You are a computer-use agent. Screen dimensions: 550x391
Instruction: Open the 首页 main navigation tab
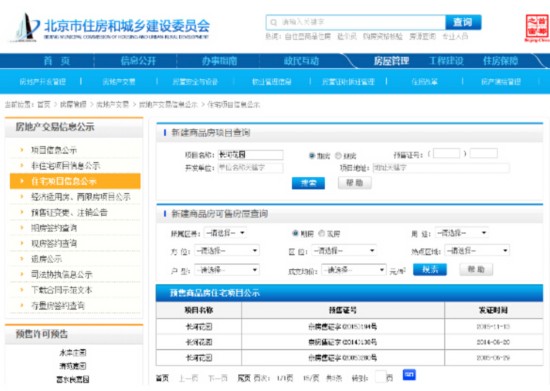56,61
